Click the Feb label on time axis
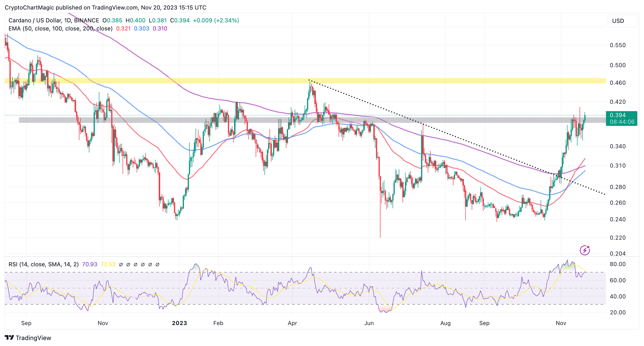This screenshot has height=346, width=644. pos(218,323)
